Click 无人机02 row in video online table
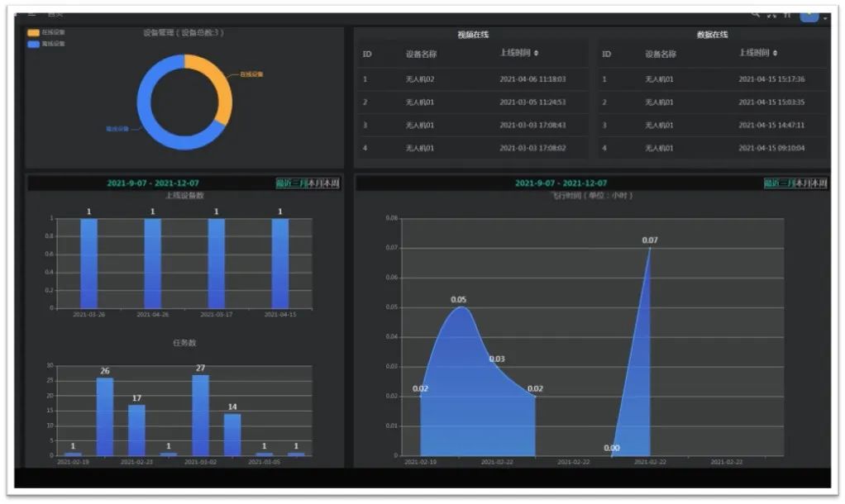 tap(420, 79)
